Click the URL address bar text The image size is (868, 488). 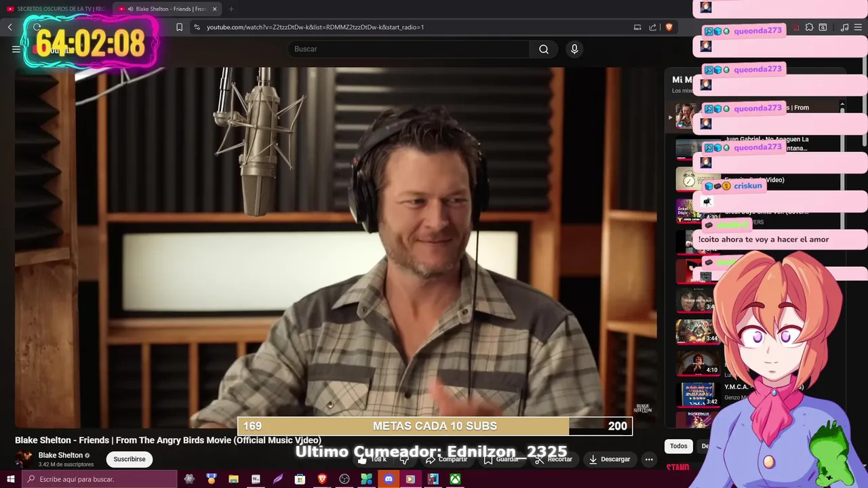(x=315, y=27)
